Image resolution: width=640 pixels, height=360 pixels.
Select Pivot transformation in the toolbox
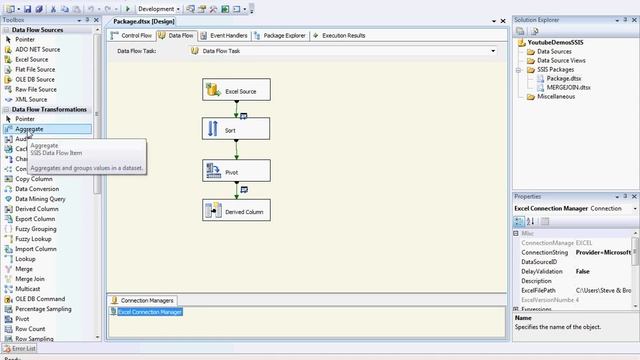22,319
